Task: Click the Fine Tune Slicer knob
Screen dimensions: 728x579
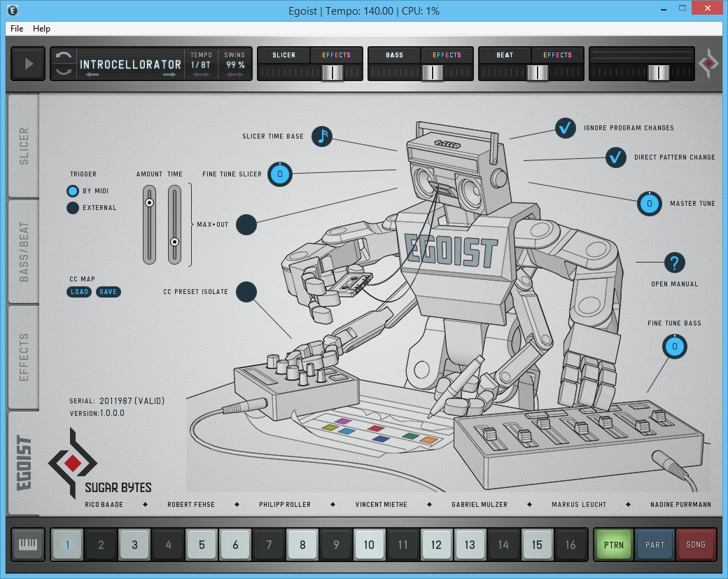Action: click(280, 174)
